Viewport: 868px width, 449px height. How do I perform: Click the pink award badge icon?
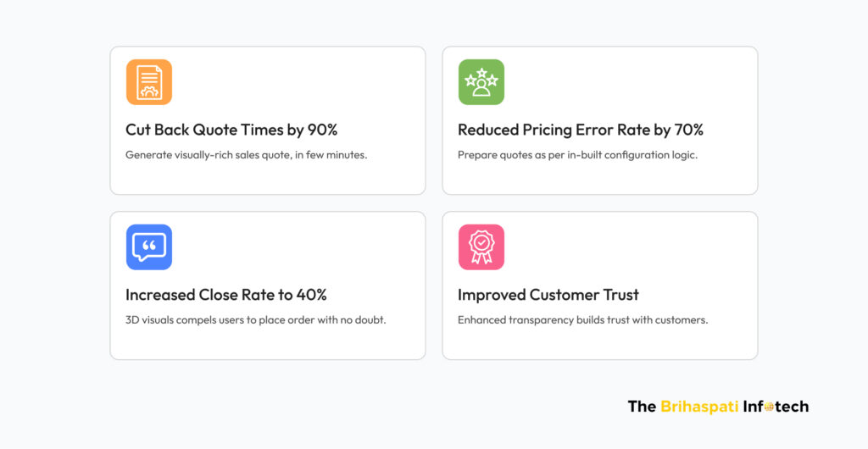pyautogui.click(x=481, y=247)
